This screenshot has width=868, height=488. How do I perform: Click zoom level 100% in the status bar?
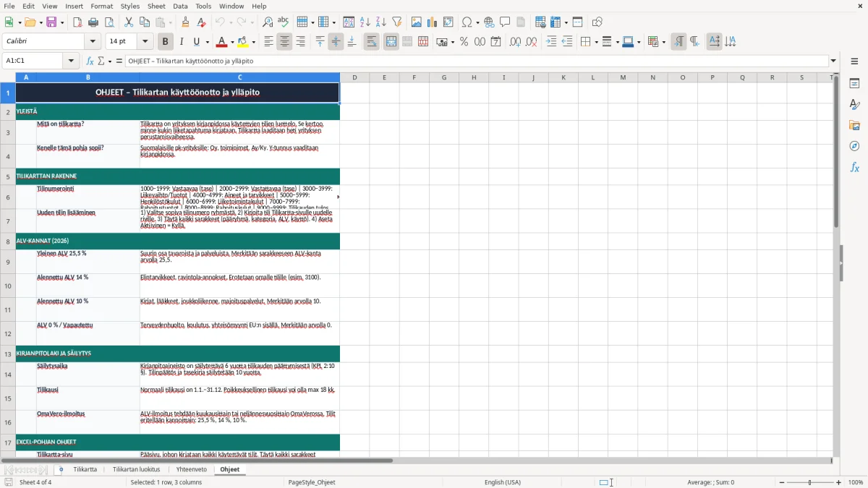click(x=856, y=482)
